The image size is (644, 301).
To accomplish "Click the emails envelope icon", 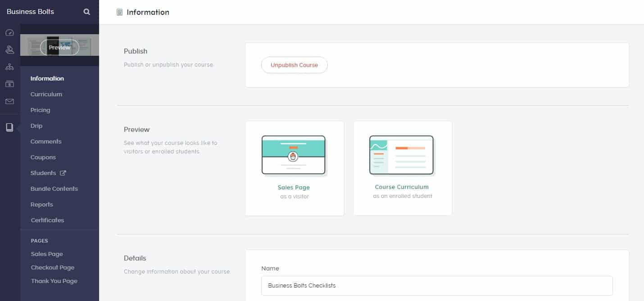I will click(9, 101).
